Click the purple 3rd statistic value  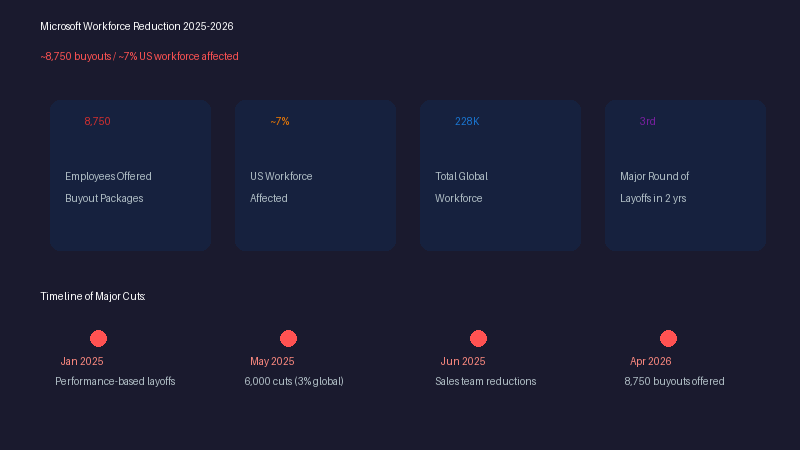click(647, 121)
